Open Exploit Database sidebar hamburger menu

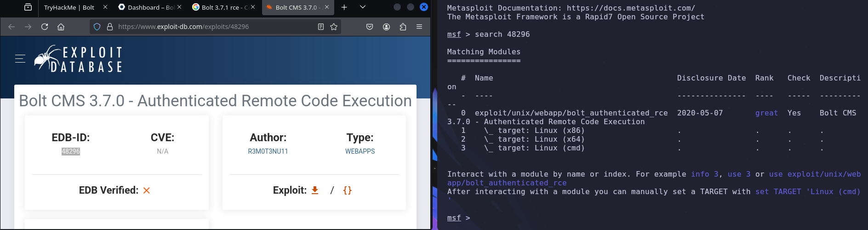[x=20, y=58]
